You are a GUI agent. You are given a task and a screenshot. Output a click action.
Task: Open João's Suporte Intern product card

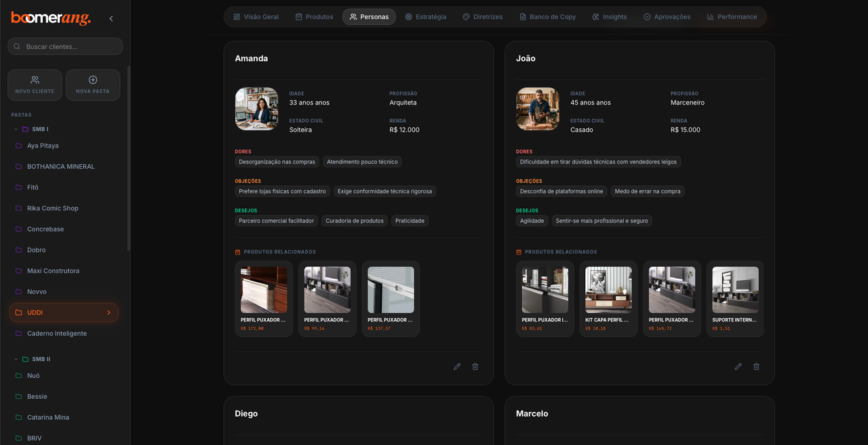coord(735,299)
